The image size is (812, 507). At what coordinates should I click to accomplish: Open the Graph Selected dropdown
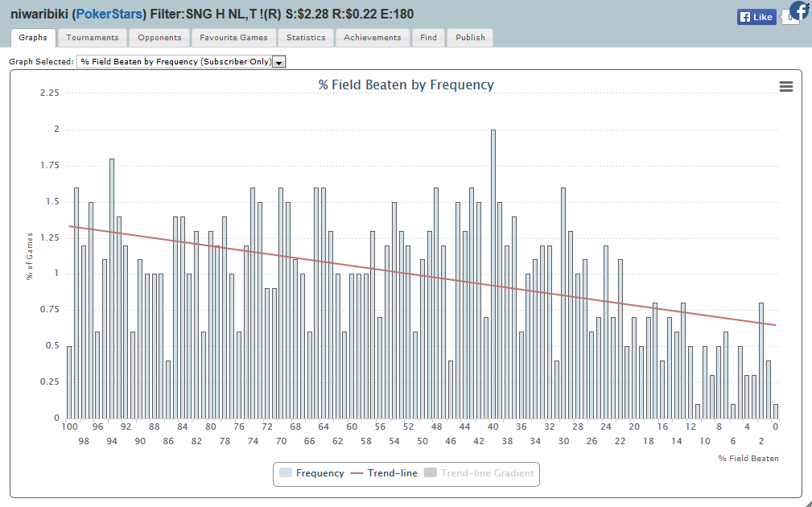point(176,62)
